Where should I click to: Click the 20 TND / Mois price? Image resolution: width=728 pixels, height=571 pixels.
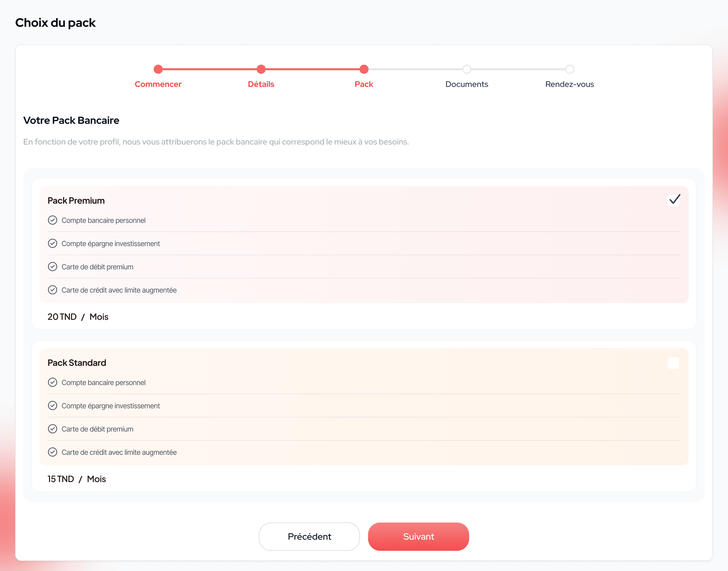(x=78, y=317)
